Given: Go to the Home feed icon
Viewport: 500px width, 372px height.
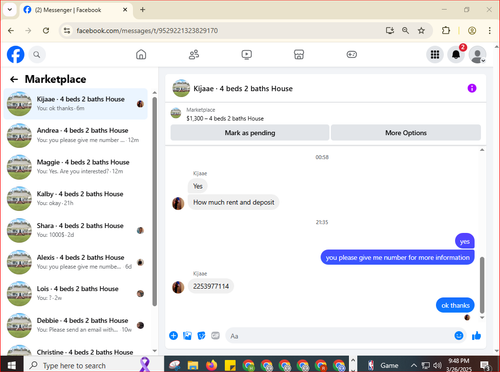Looking at the screenshot, I should (141, 54).
